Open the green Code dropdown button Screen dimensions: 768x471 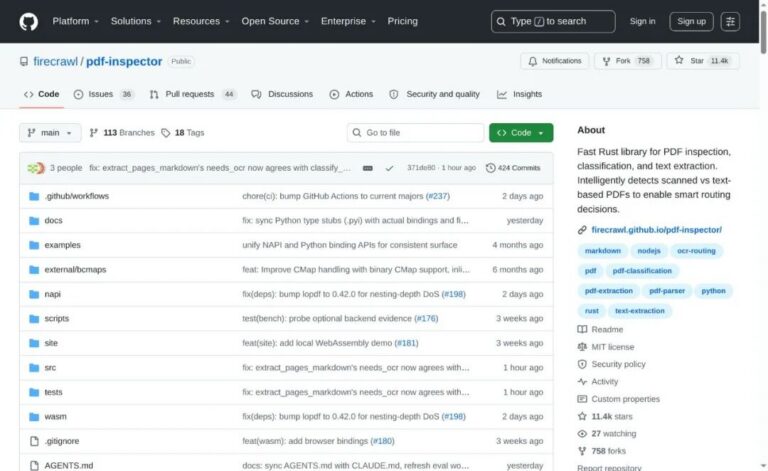tap(521, 133)
